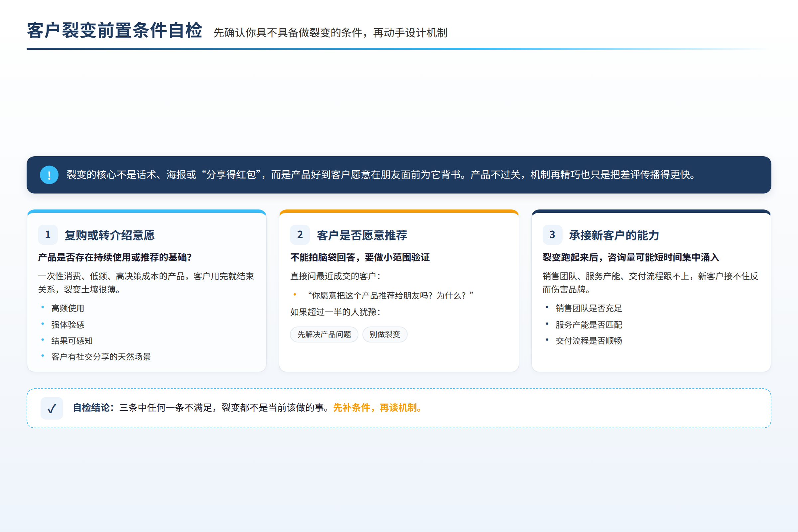Click the paragraph starting 销售团队、服务产能
Screen dimensions: 798x532
(650, 283)
